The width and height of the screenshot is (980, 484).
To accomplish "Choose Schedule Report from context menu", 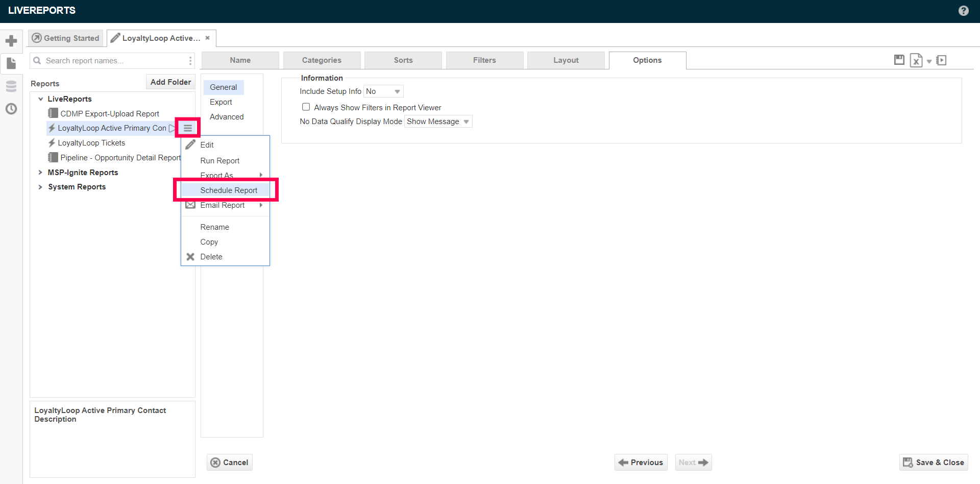I will click(225, 190).
